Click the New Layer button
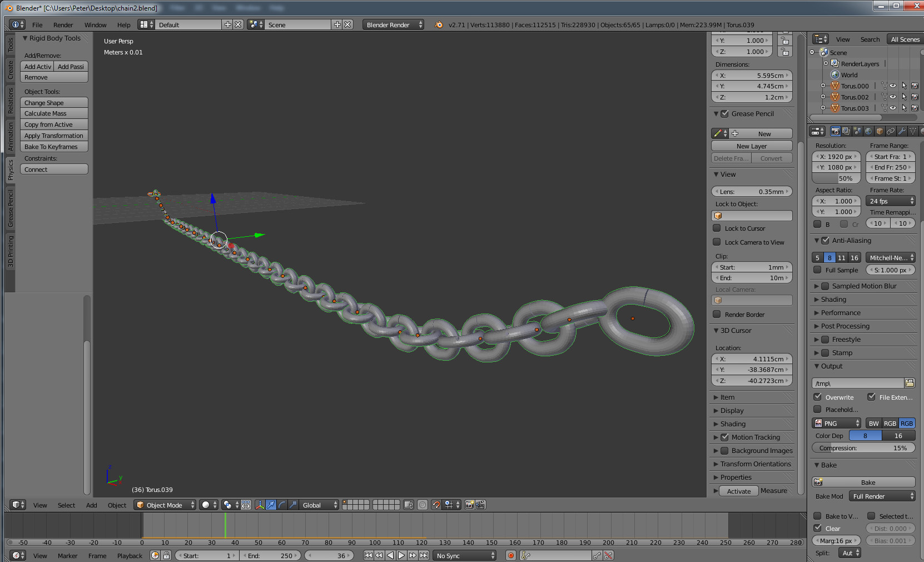 (x=752, y=146)
